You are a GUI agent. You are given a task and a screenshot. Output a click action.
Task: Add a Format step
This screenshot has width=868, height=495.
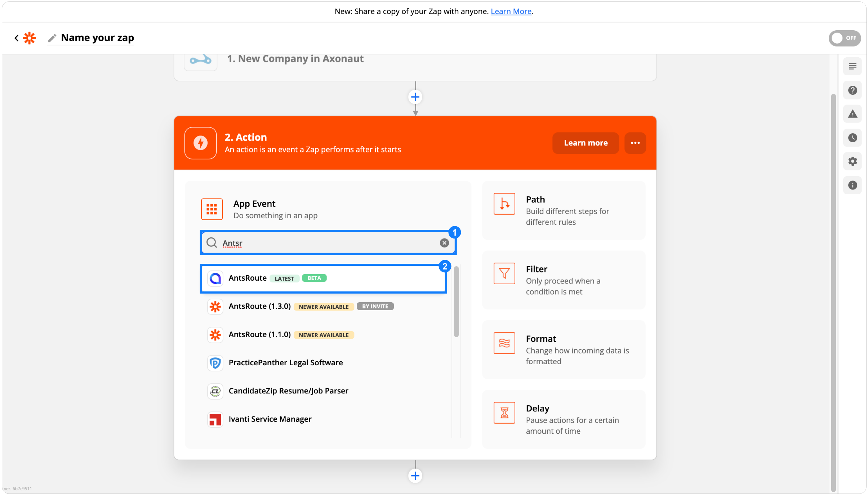(x=564, y=349)
